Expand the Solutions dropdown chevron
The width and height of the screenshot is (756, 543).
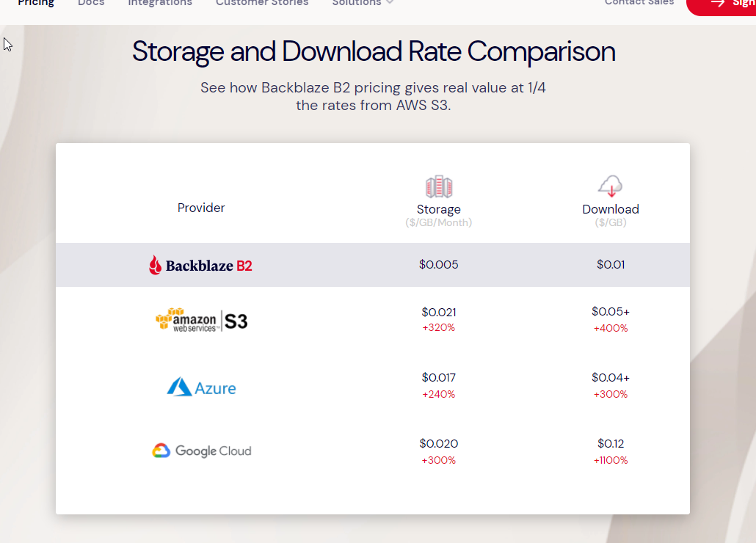(x=390, y=2)
